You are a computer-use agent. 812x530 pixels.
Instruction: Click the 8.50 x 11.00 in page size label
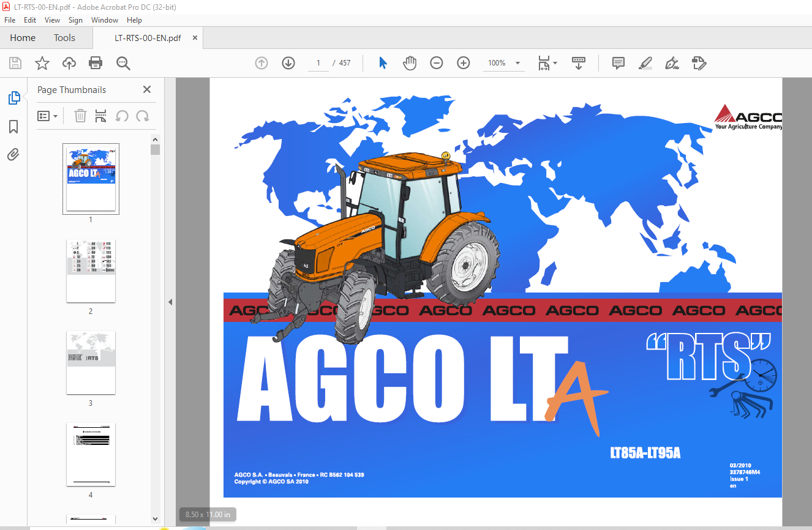(x=208, y=515)
